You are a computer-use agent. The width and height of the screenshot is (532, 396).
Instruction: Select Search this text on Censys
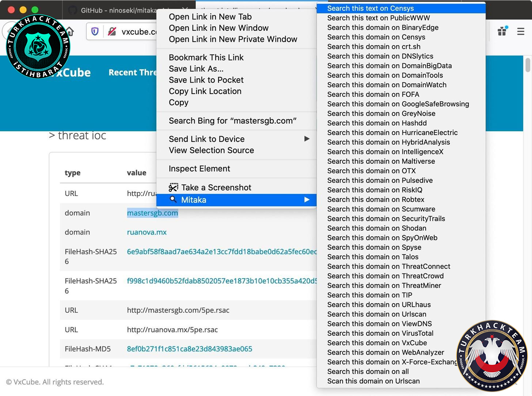(x=401, y=8)
